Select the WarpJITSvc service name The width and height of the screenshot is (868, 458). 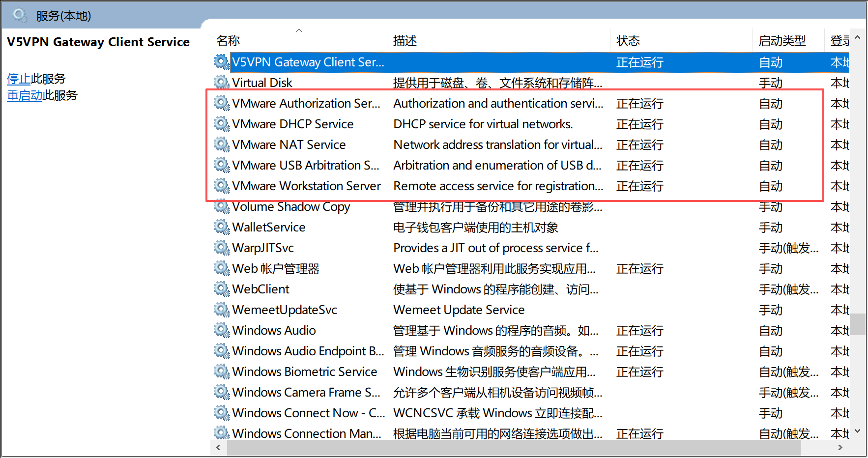click(x=263, y=248)
